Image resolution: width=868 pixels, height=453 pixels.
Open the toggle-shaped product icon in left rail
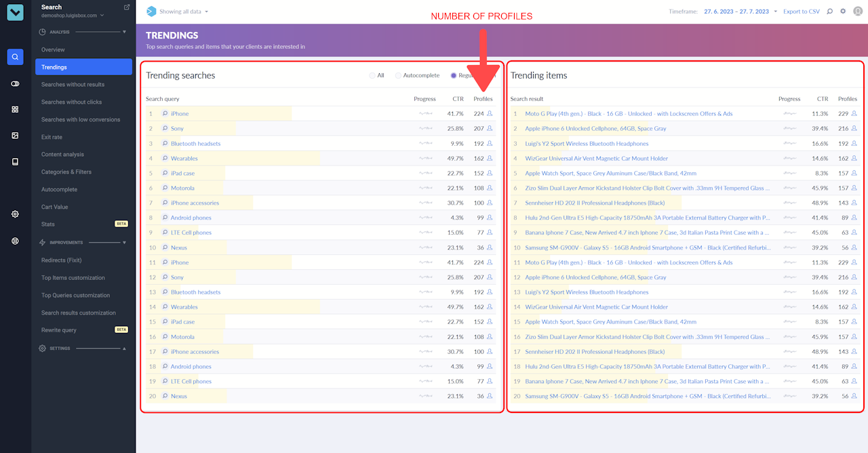[x=15, y=83]
